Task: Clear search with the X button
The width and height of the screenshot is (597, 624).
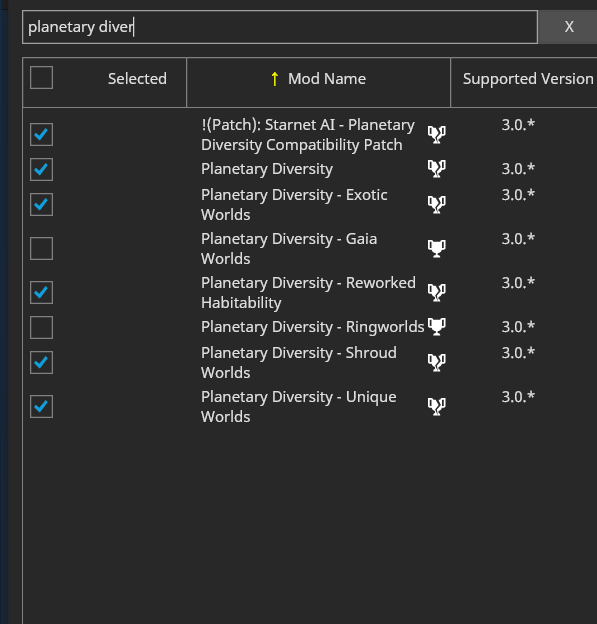Action: (569, 27)
